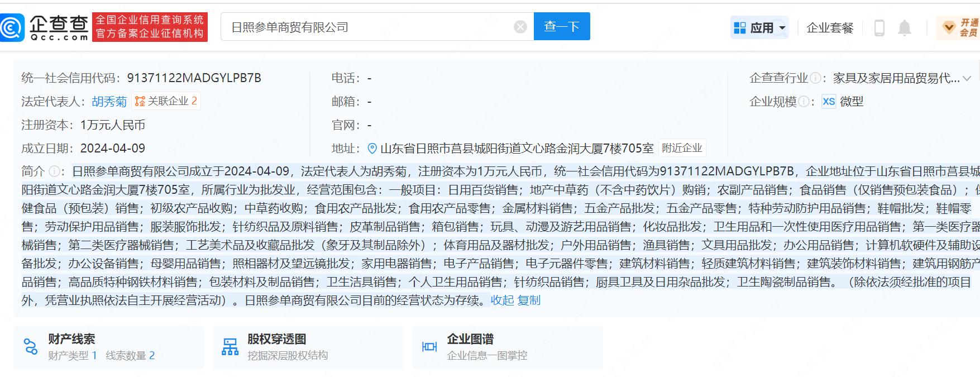Image resolution: width=980 pixels, height=377 pixels.
Task: Open 关联企业 2 related companies tag
Action: pyautogui.click(x=166, y=101)
